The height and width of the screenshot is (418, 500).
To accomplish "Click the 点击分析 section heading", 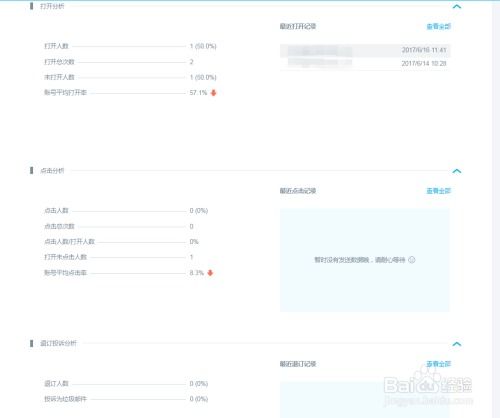I will click(x=52, y=171).
